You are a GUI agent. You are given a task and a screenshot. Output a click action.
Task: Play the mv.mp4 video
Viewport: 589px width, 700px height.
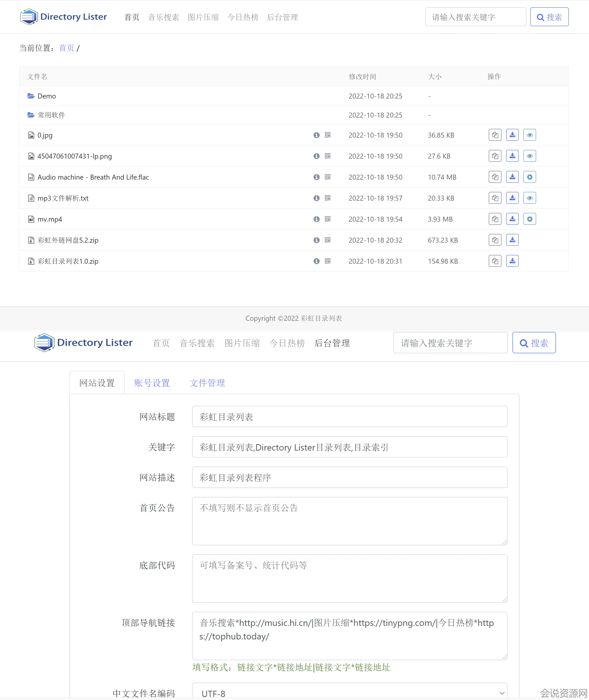(530, 219)
